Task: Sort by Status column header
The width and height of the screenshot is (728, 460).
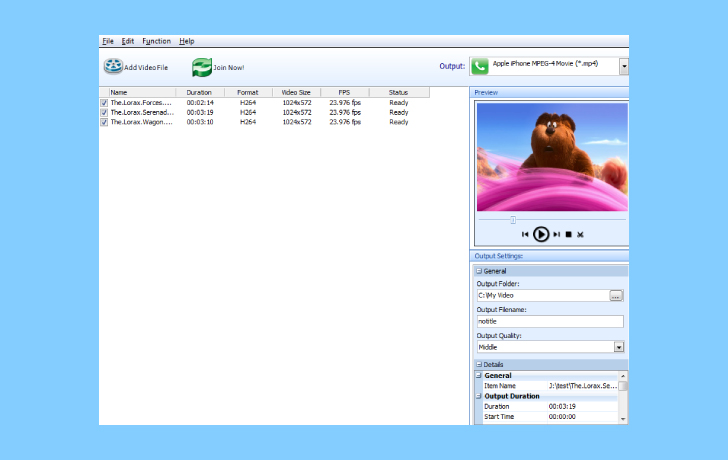Action: point(399,92)
